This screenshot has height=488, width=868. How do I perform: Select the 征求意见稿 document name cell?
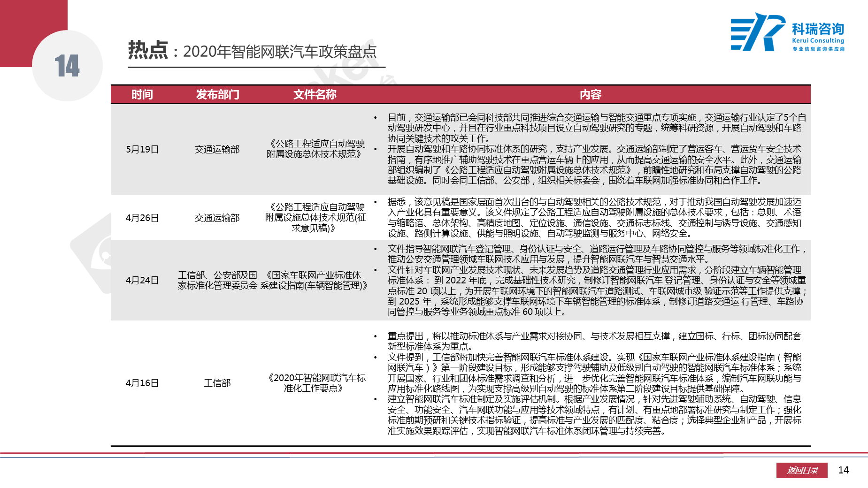coord(315,218)
